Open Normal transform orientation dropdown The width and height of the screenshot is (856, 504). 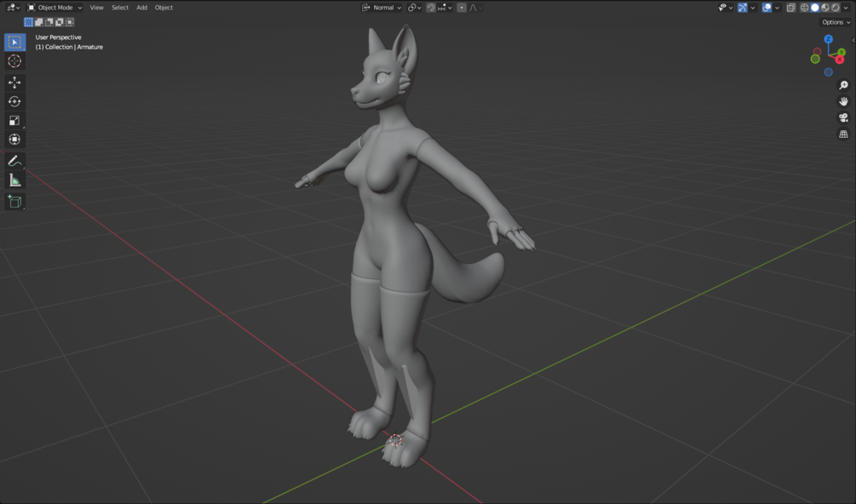[x=382, y=8]
